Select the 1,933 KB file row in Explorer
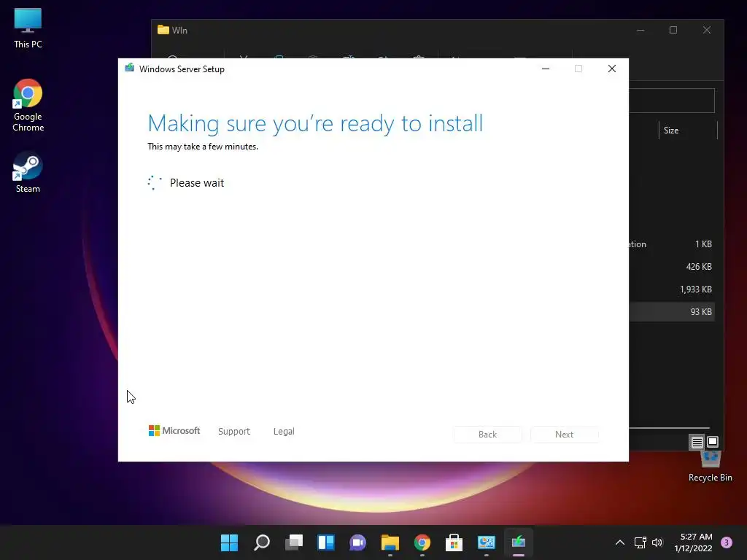 coord(672,289)
